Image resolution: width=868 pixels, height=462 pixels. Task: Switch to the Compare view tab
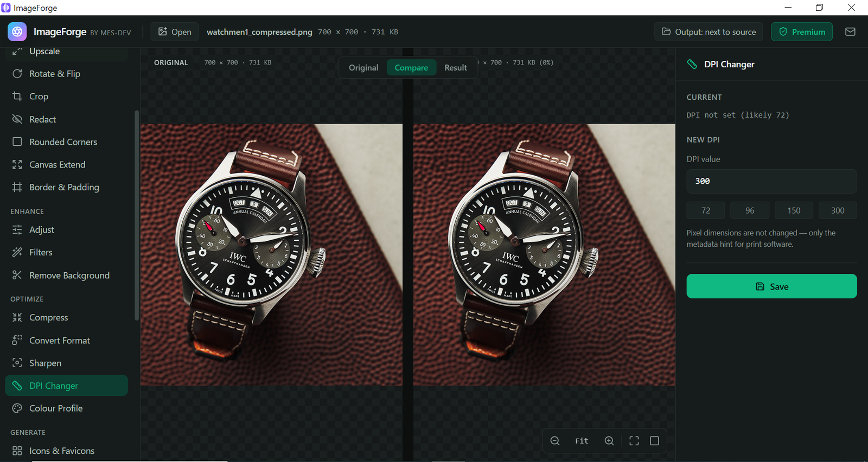411,68
